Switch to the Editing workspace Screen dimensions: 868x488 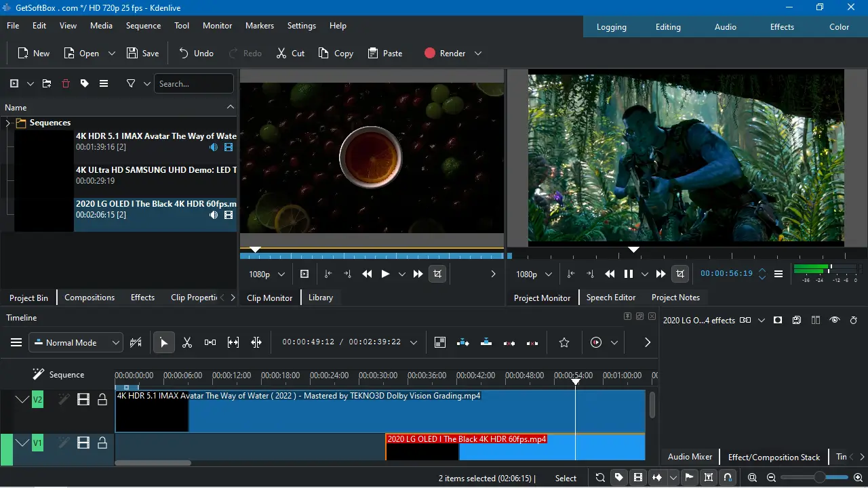coord(668,27)
